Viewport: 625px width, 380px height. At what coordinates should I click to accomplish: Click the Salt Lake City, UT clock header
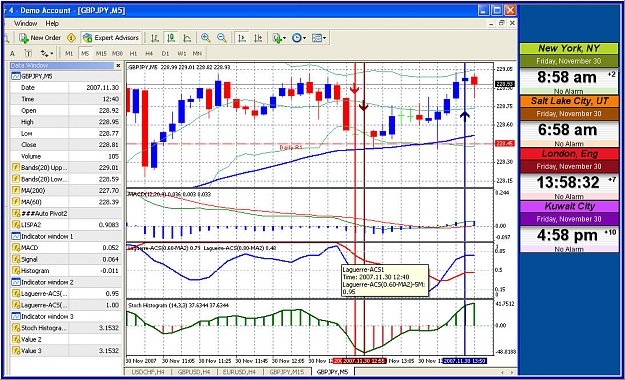pos(569,101)
